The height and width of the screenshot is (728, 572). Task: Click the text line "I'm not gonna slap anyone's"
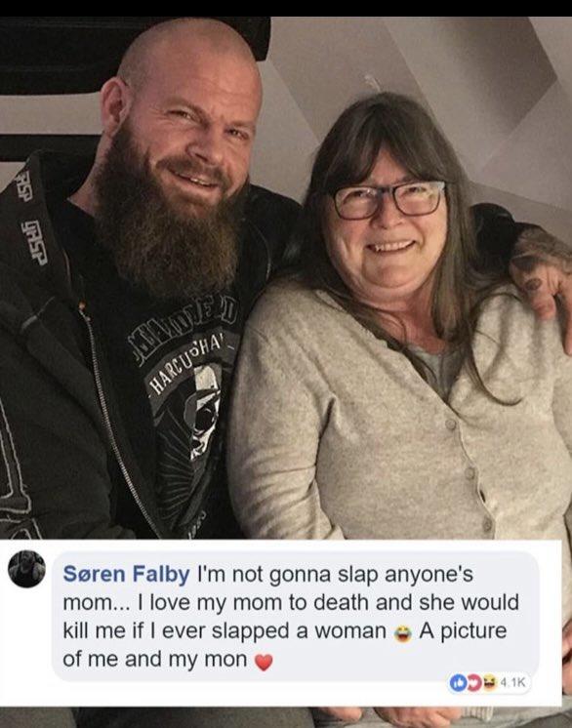[x=335, y=575]
